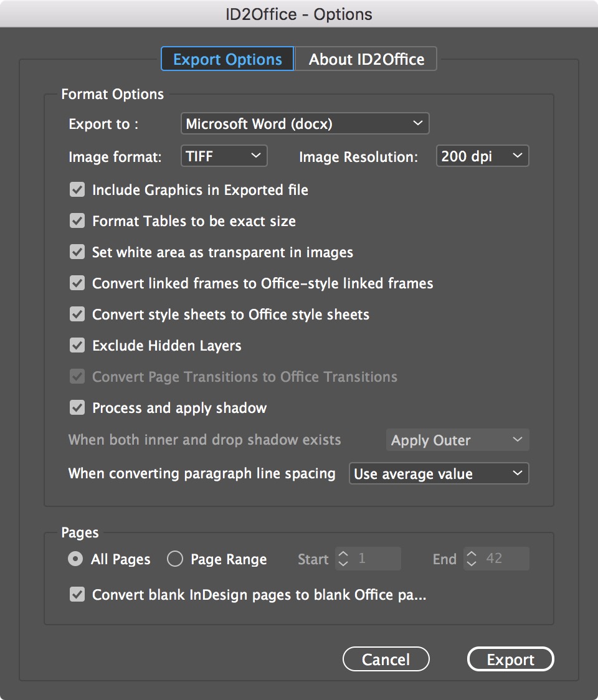Screen dimensions: 598x700
Task: Toggle Convert linked frames to Office-style checkbox
Action: pyautogui.click(x=77, y=283)
